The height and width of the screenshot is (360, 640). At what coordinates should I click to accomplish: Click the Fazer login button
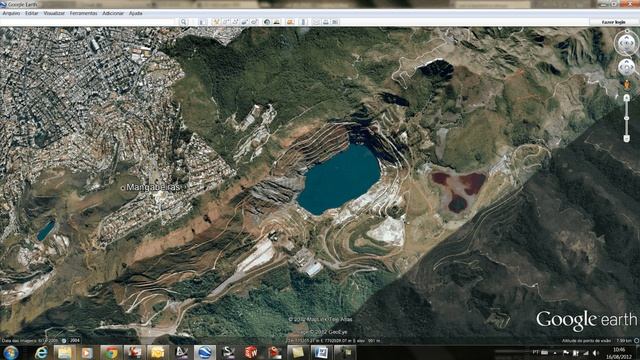point(613,22)
